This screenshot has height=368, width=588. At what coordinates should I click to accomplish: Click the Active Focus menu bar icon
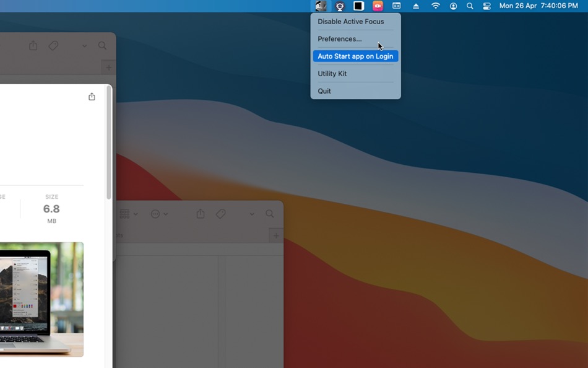(x=321, y=6)
